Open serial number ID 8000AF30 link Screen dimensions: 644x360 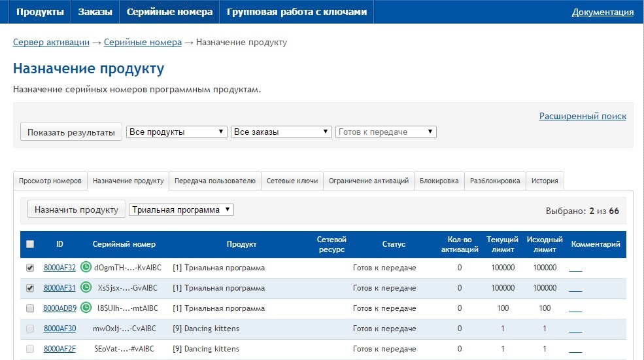point(59,329)
